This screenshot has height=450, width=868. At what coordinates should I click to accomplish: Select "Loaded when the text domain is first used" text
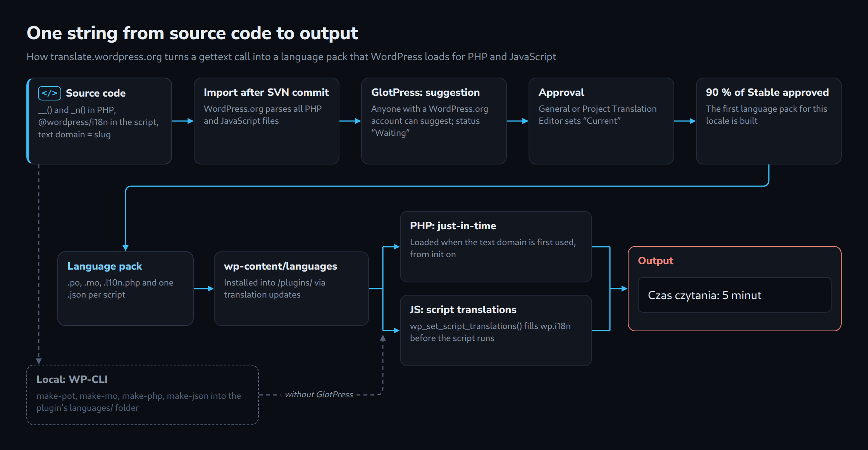[x=493, y=242]
